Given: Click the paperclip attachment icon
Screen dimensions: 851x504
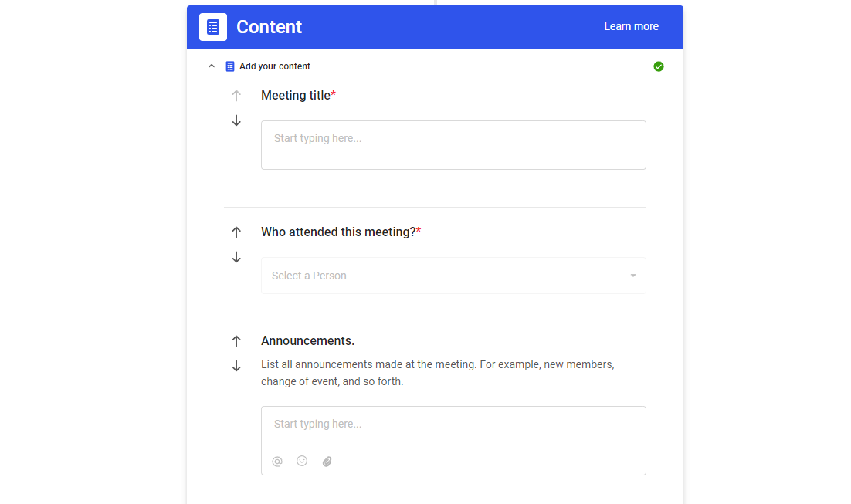Looking at the screenshot, I should coord(327,461).
